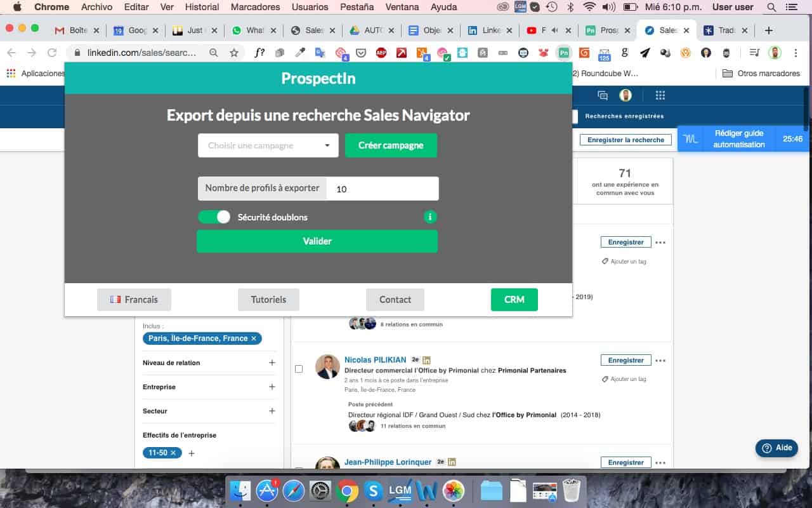Open the profile avatar in Sales Navigator header

pos(626,95)
